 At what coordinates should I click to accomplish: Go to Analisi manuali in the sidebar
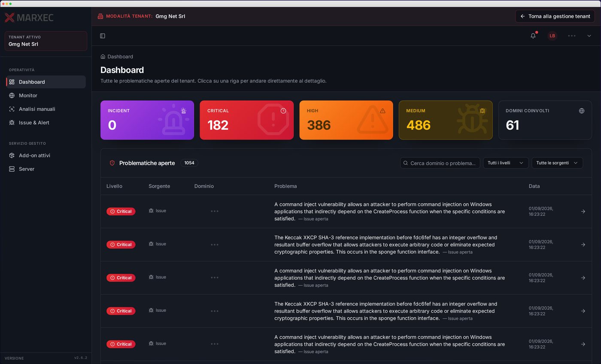[x=46, y=109]
